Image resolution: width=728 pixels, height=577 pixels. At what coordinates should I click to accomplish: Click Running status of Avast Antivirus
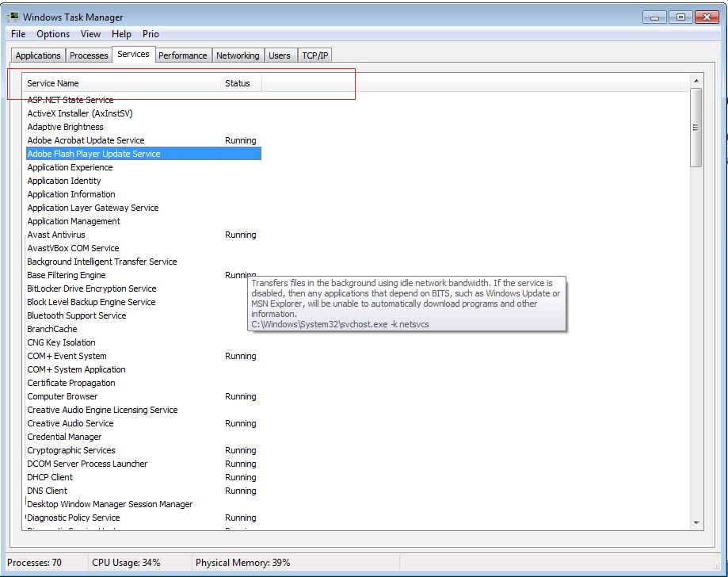click(x=241, y=235)
